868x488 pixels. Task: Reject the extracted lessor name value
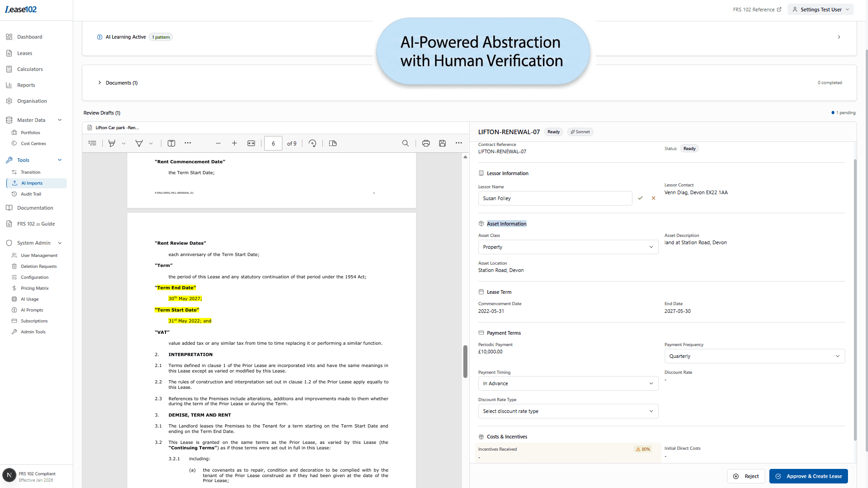(x=653, y=198)
